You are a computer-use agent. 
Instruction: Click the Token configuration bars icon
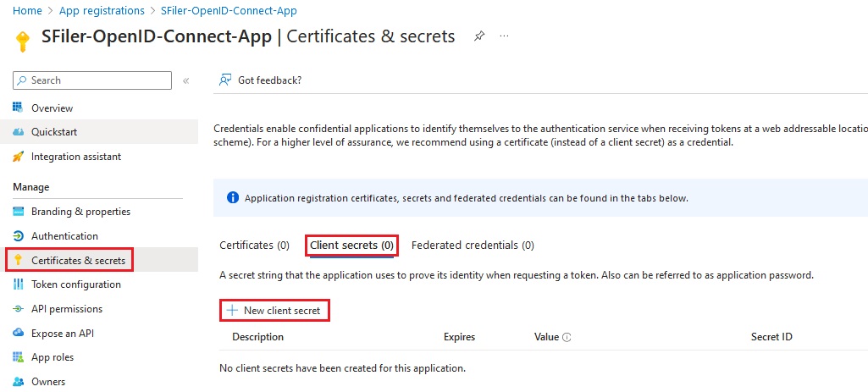(19, 284)
